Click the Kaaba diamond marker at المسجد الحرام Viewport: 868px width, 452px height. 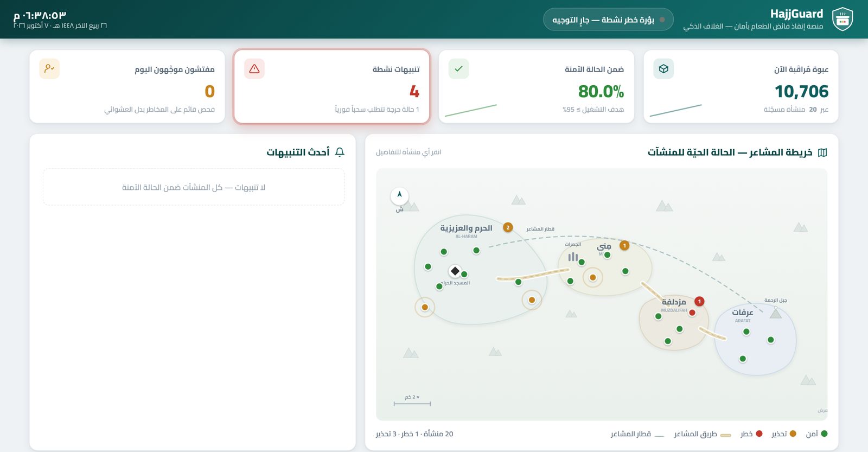point(455,271)
